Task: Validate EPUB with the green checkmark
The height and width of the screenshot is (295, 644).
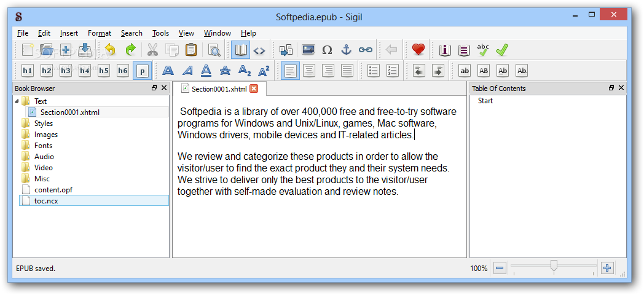Action: (x=502, y=50)
